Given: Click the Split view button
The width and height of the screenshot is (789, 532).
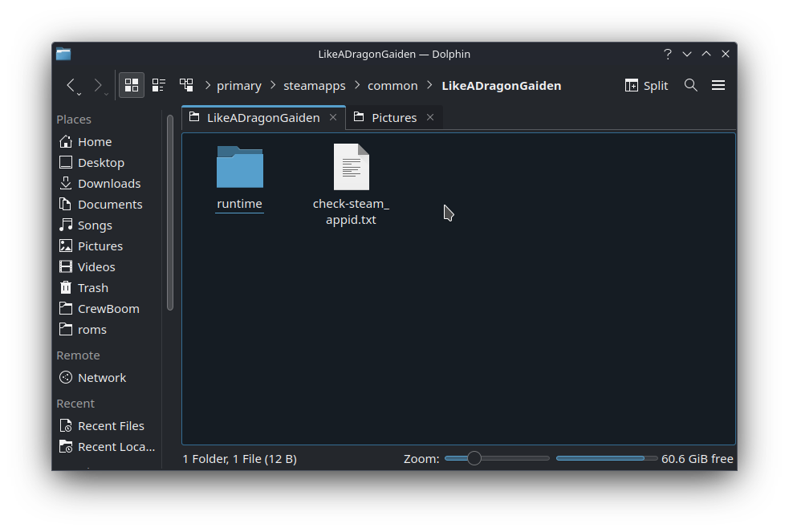Looking at the screenshot, I should [x=646, y=86].
